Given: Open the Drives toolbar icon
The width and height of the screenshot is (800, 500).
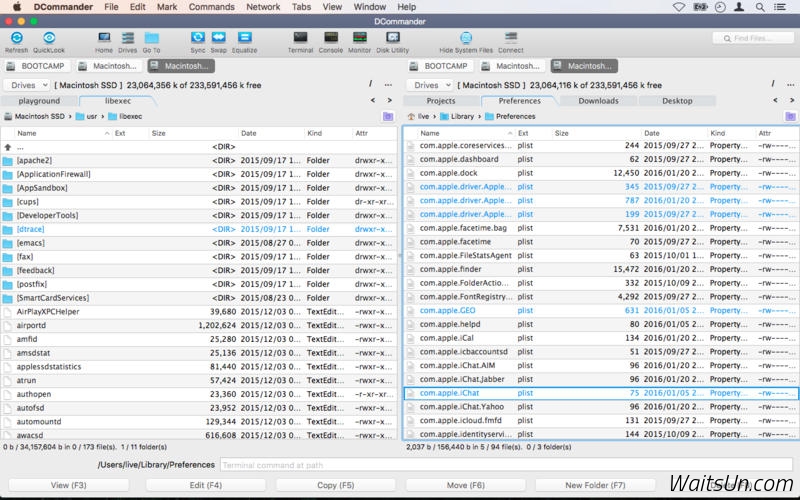Looking at the screenshot, I should click(128, 38).
